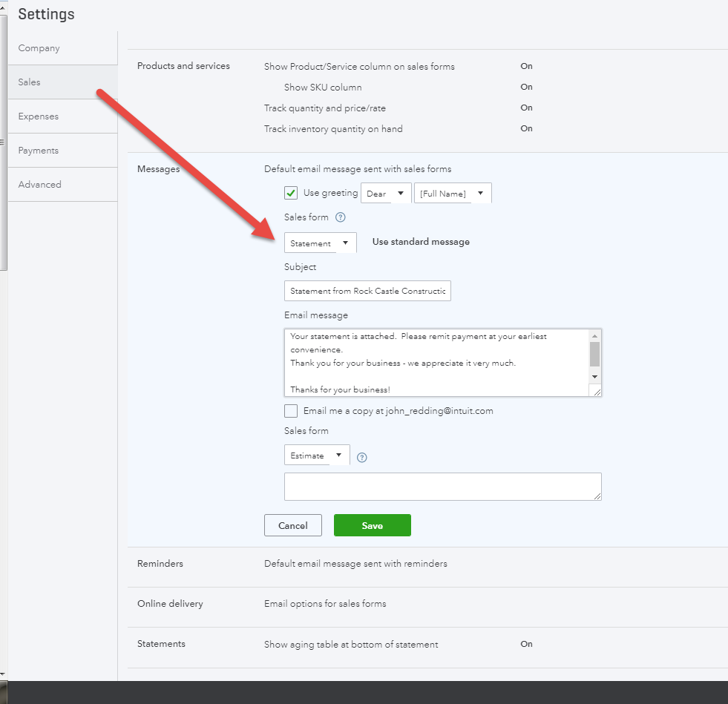Image resolution: width=728 pixels, height=704 pixels.
Task: Click the Cancel button
Action: (x=292, y=525)
